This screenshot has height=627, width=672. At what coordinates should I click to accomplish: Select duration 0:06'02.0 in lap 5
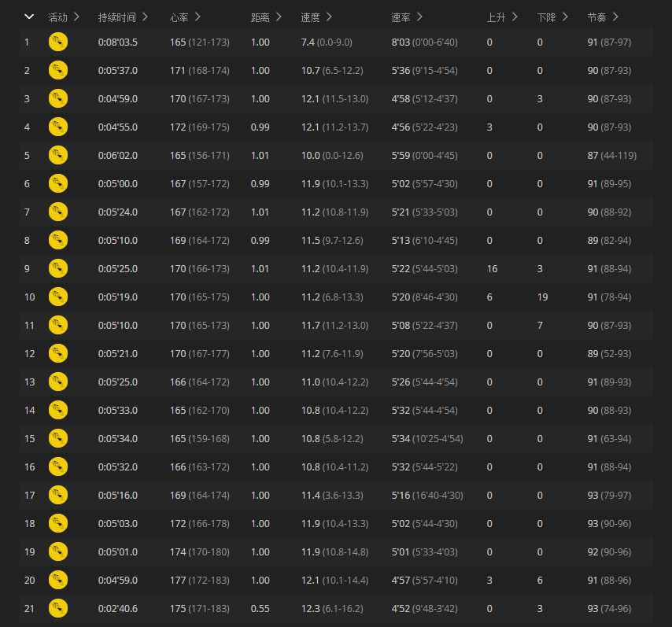pos(118,155)
